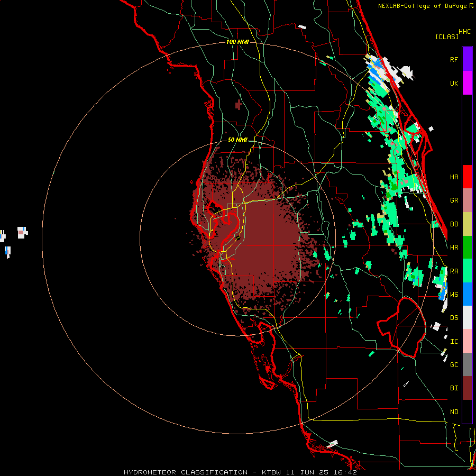Click the BI legend label text

(454, 388)
